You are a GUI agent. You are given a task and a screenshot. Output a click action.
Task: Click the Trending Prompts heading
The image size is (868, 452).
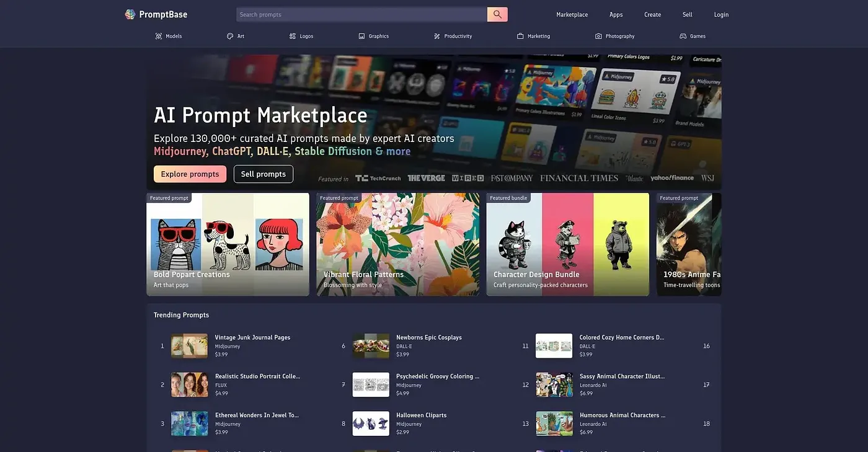pyautogui.click(x=181, y=315)
